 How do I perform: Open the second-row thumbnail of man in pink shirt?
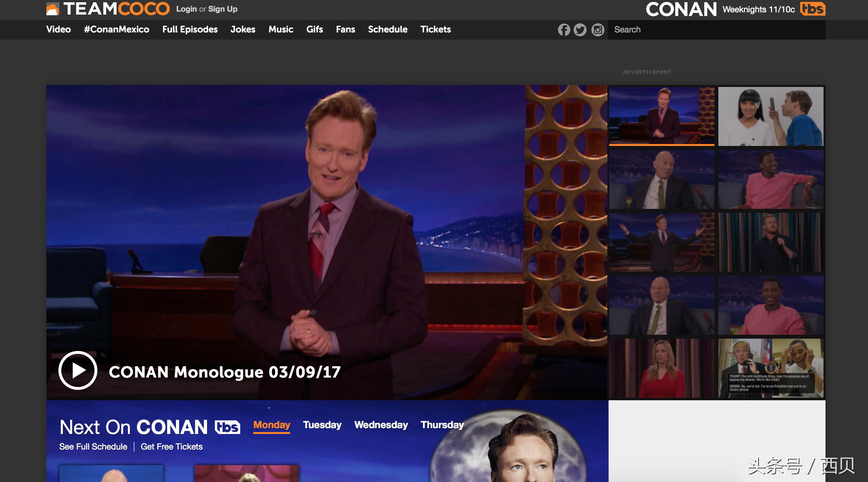point(771,179)
